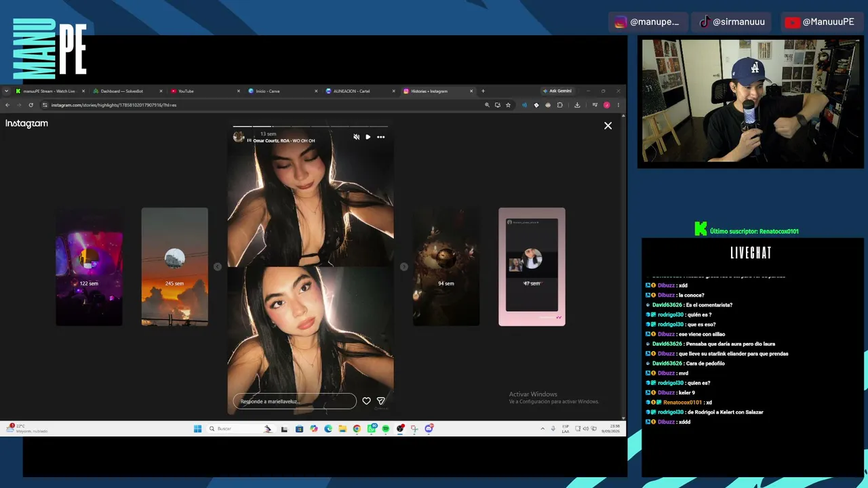
Task: Open the 94 sem highlight thumbnail
Action: (446, 266)
